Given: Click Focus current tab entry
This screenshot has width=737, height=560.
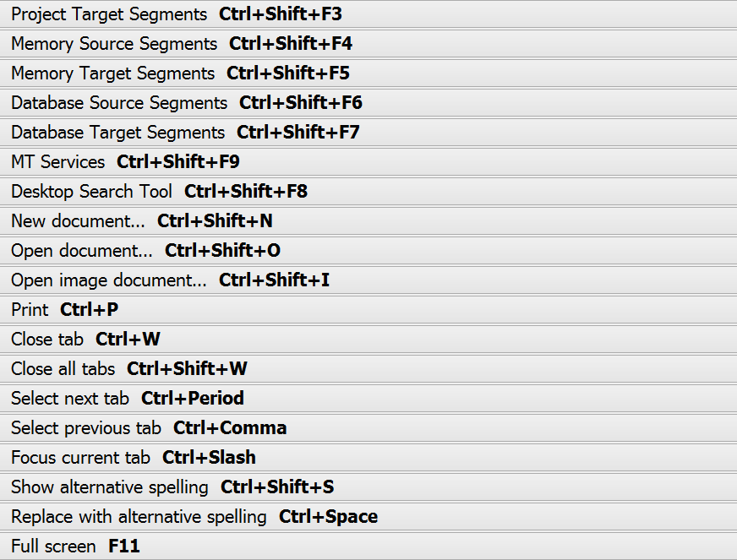Looking at the screenshot, I should click(x=81, y=458).
